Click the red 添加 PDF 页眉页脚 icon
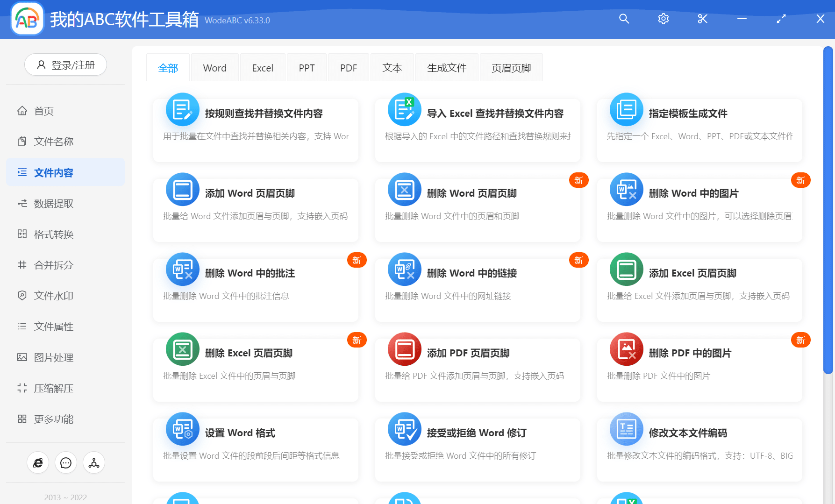Image resolution: width=835 pixels, height=504 pixels. click(x=404, y=349)
